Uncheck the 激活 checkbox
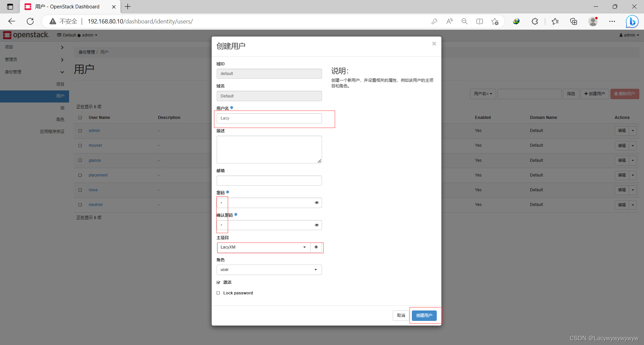Screen dimensions: 644x345 coord(218,282)
